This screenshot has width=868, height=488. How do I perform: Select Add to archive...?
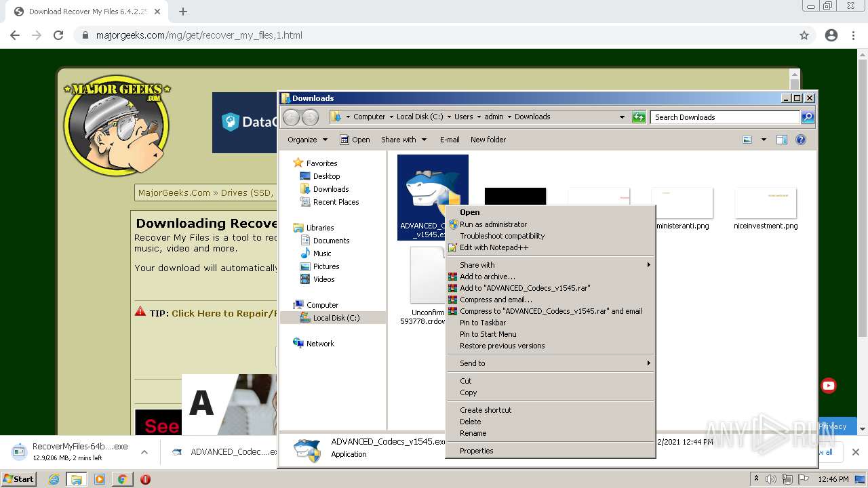tap(550, 277)
